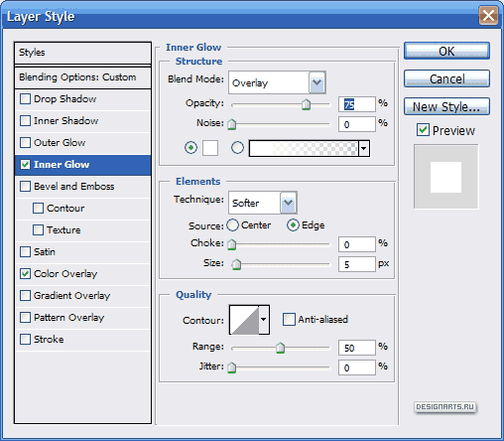Disable the Color Overlay checkbox
Screen dimensions: 504x441
click(x=25, y=274)
